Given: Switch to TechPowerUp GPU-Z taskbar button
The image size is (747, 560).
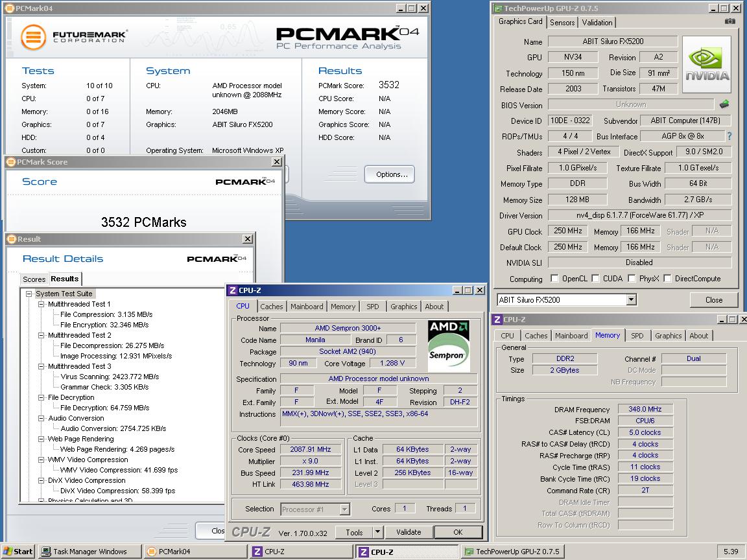Looking at the screenshot, I should tap(513, 552).
